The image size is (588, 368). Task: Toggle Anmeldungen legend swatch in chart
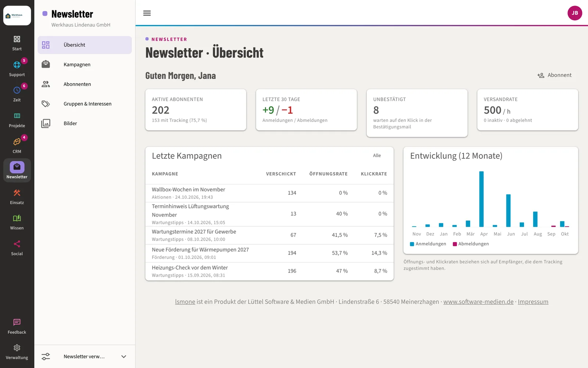point(412,244)
